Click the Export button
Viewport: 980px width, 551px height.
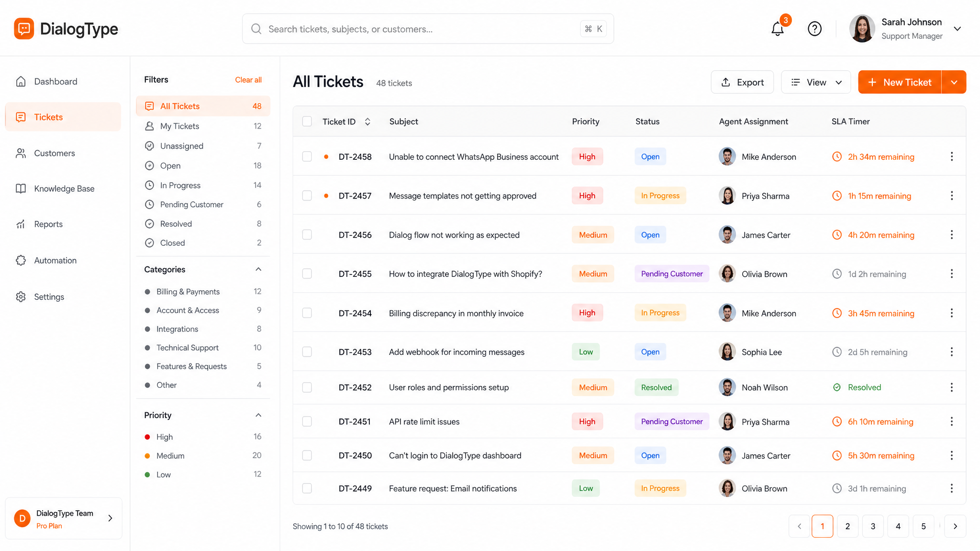[742, 82]
